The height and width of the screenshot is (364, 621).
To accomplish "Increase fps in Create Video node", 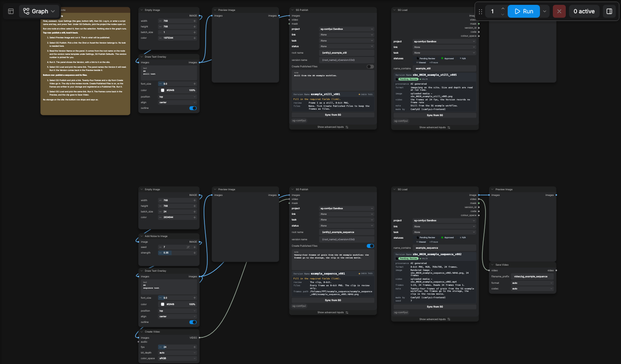I will 195,347.
